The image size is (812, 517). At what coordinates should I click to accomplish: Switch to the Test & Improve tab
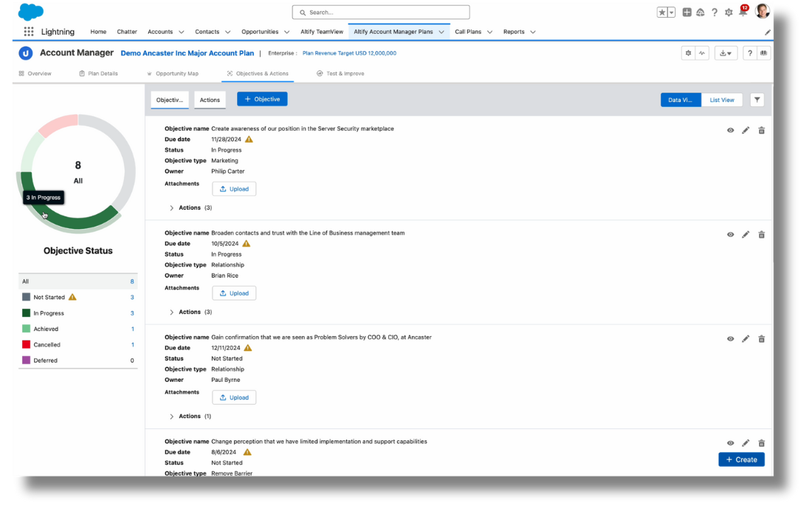coord(340,74)
